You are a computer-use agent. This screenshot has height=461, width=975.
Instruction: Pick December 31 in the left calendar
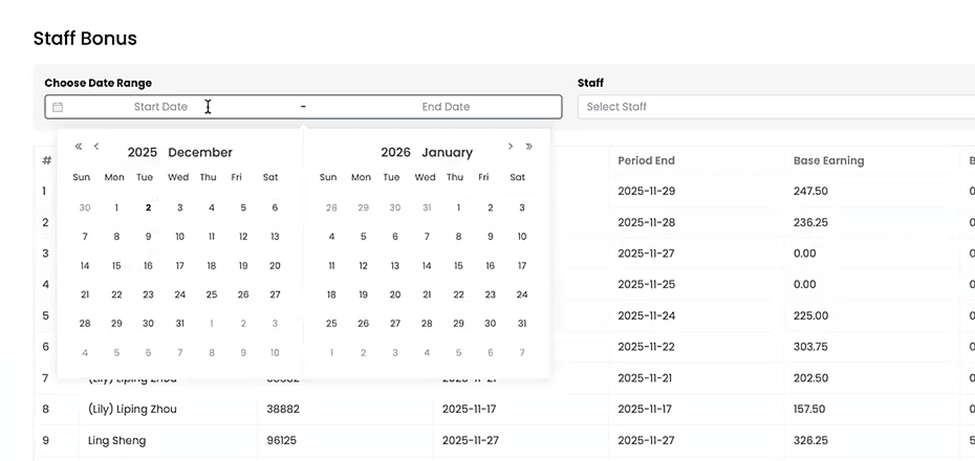pyautogui.click(x=180, y=324)
